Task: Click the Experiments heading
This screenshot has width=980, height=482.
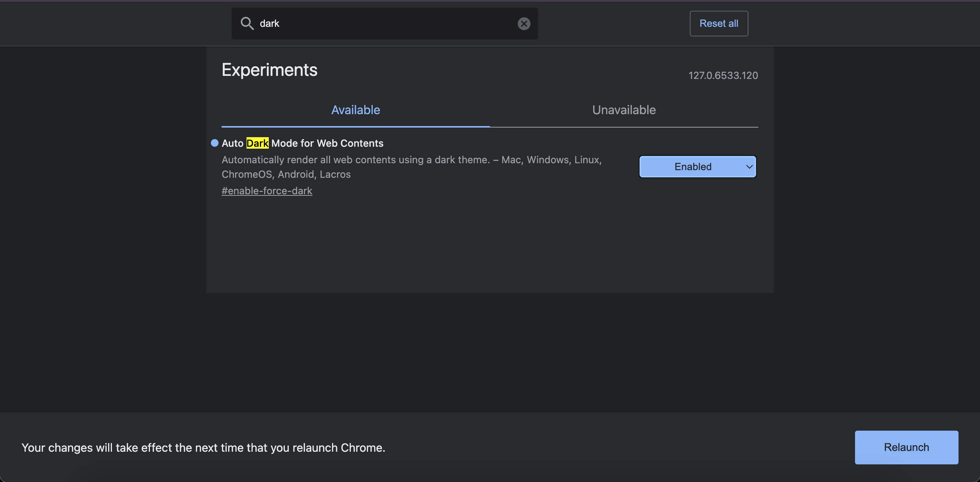Action: point(270,70)
